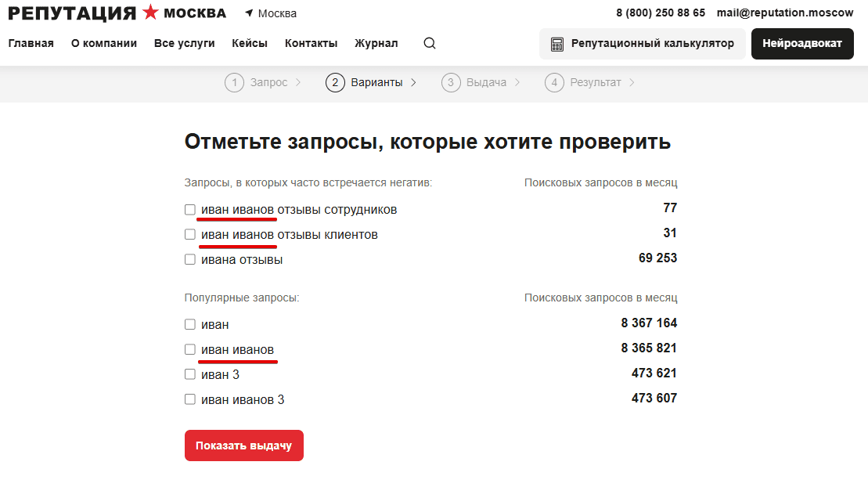This screenshot has height=487, width=868.
Task: Click the label 'иван иванов отзывы сотрудников'
Action: click(x=299, y=210)
